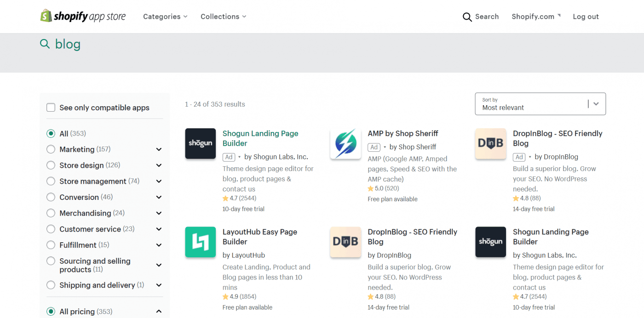Click 'by LayoutHub' developer text

pyautogui.click(x=244, y=256)
